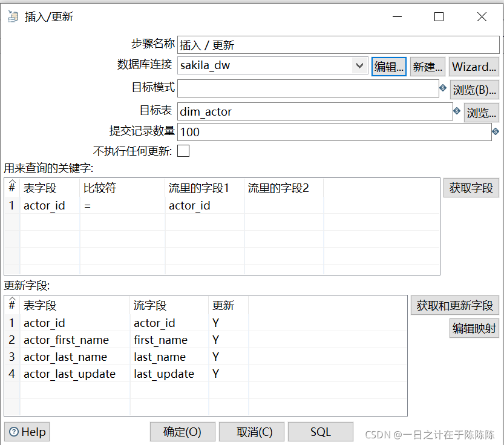Viewport: 504px width, 445px height.
Task: Focus the 提交记录数量 field showing 100
Action: point(334,132)
